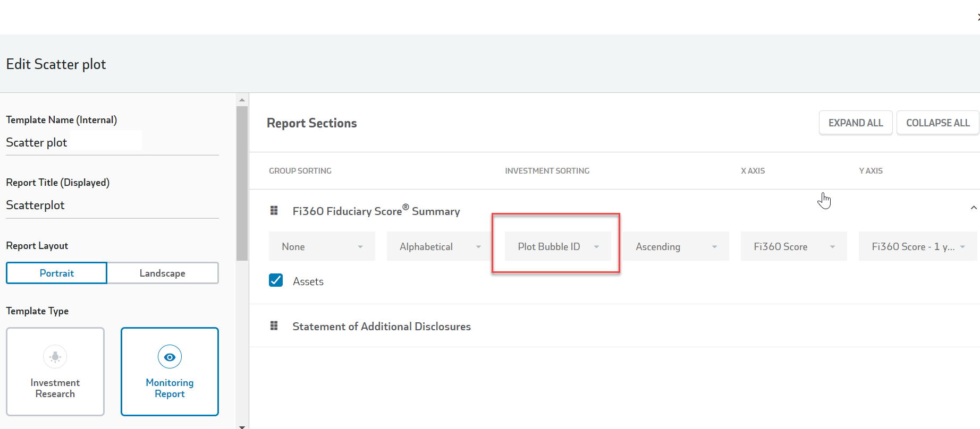The height and width of the screenshot is (429, 980).
Task: Collapse the Fi360 Fiduciary Score Summary section chevron
Action: (973, 208)
